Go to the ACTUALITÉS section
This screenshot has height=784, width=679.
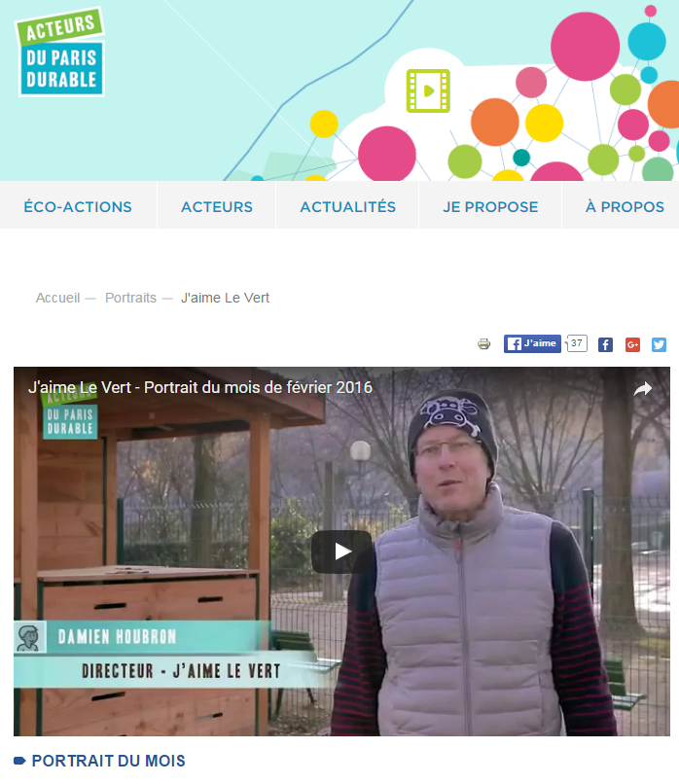(347, 206)
